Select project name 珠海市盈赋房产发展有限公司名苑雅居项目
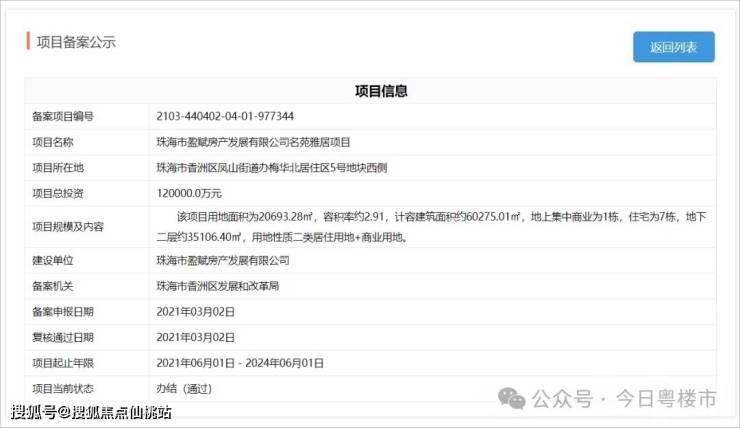Image resolution: width=740 pixels, height=428 pixels. coord(253,142)
